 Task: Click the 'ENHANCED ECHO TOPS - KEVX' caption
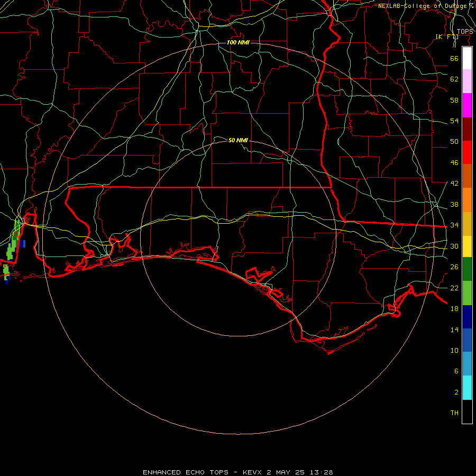(x=202, y=472)
